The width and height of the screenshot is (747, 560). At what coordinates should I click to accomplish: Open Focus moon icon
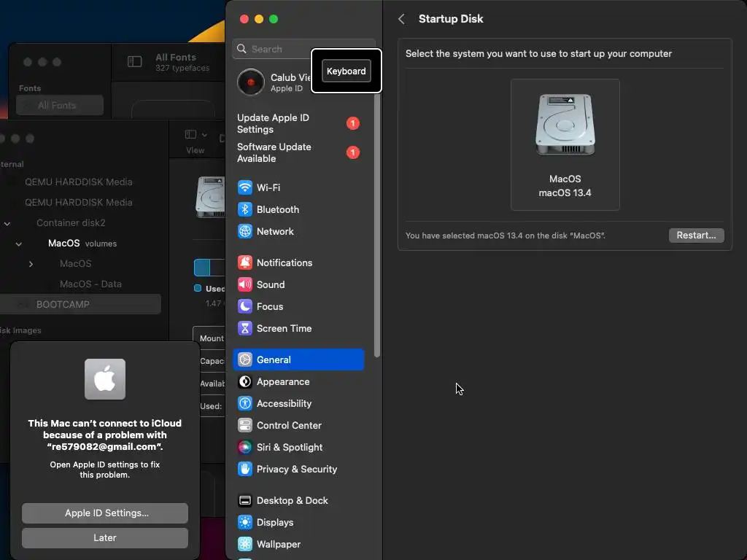pos(245,306)
